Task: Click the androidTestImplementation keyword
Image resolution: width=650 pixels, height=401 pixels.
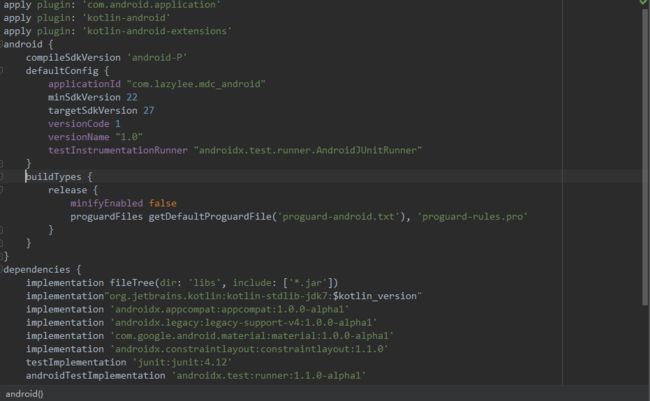Action: click(x=95, y=376)
